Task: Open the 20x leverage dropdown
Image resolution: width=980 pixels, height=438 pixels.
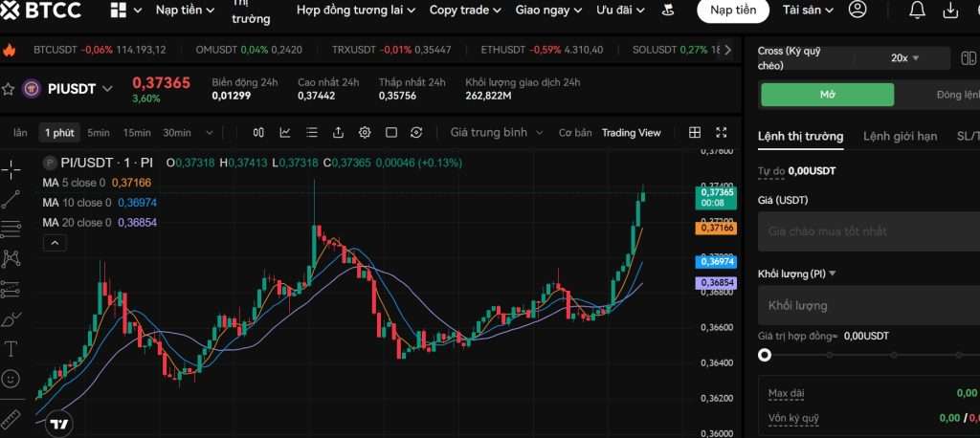Action: coord(904,58)
